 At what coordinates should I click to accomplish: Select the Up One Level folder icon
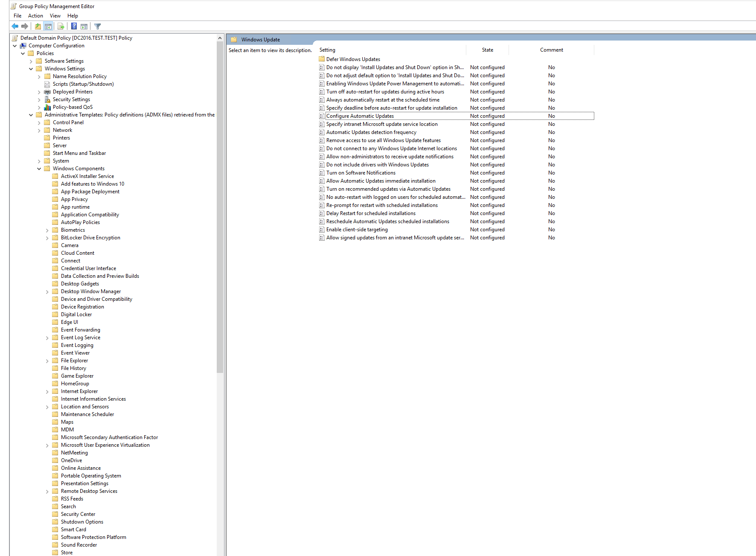click(x=38, y=26)
